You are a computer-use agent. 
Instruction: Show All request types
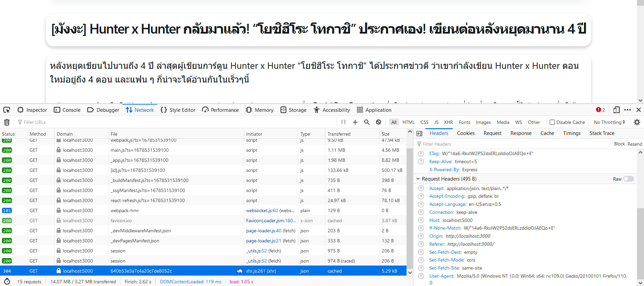[x=394, y=122]
